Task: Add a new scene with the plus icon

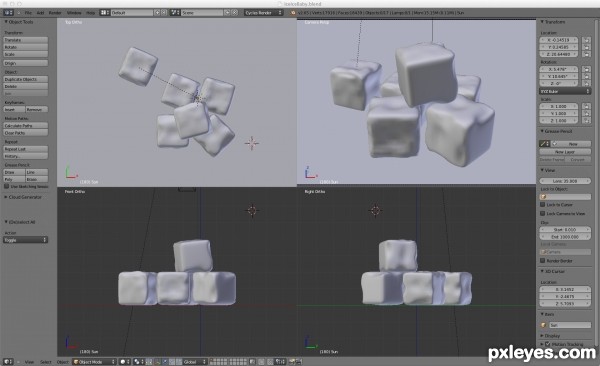Action: 227,13
